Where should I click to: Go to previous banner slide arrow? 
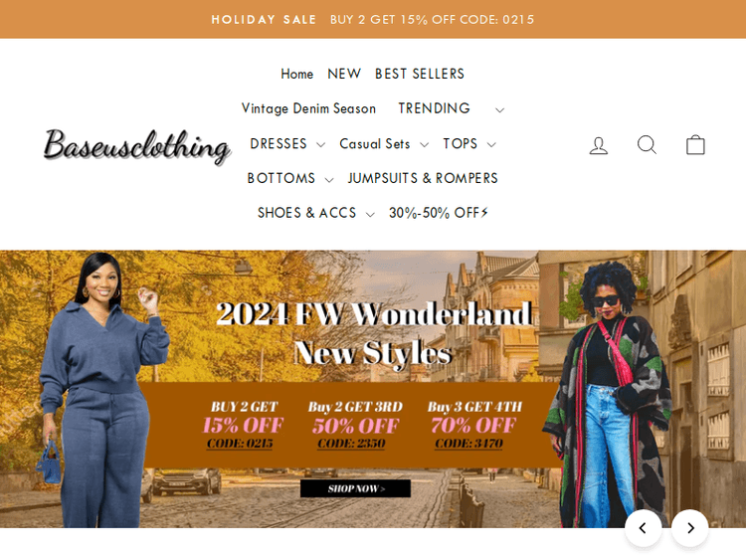tap(643, 527)
